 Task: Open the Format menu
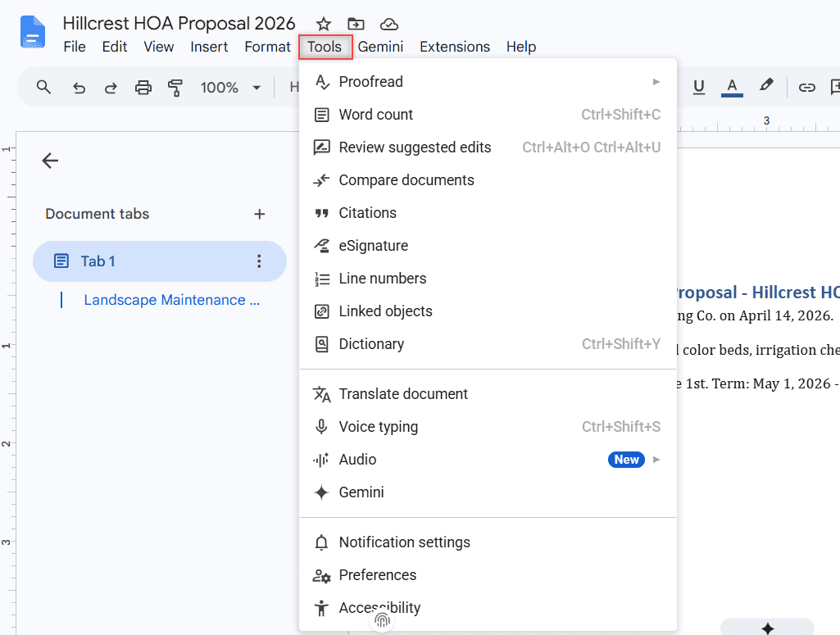(267, 48)
